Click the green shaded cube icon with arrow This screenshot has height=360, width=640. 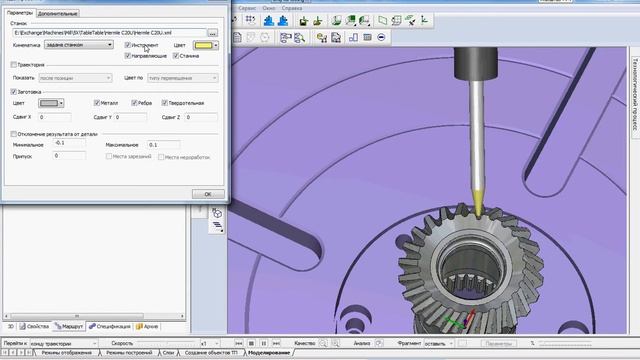(x=350, y=20)
